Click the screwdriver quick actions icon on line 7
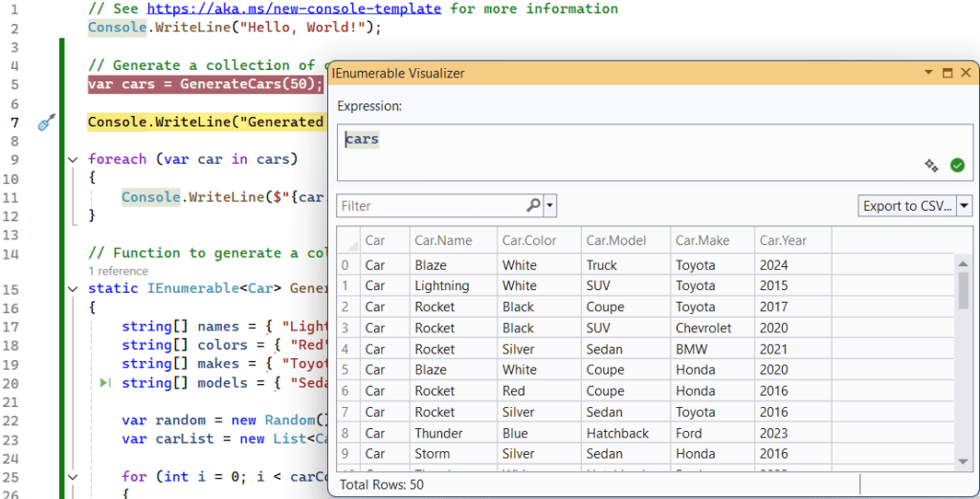The image size is (980, 499). 46,123
